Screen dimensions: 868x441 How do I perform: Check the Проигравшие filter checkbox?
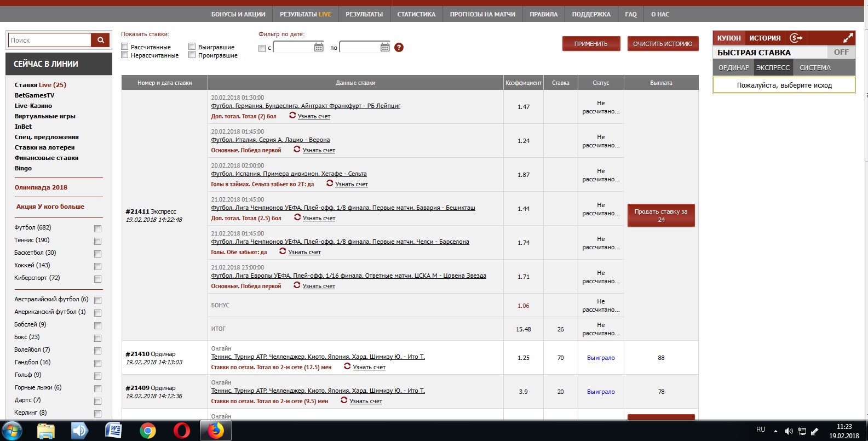coord(192,55)
